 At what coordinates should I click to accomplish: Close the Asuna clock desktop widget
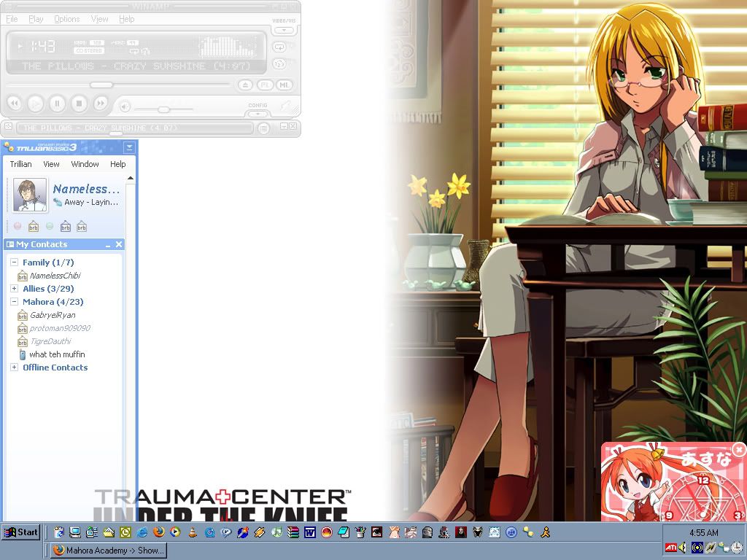tap(738, 449)
